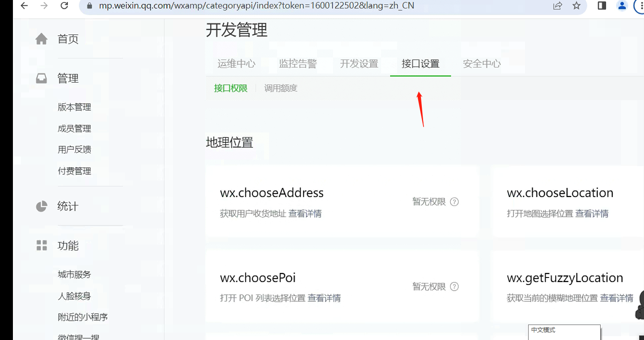Viewport: 644px width, 340px height.
Task: Click the 管理 inbox icon
Action: [x=41, y=78]
